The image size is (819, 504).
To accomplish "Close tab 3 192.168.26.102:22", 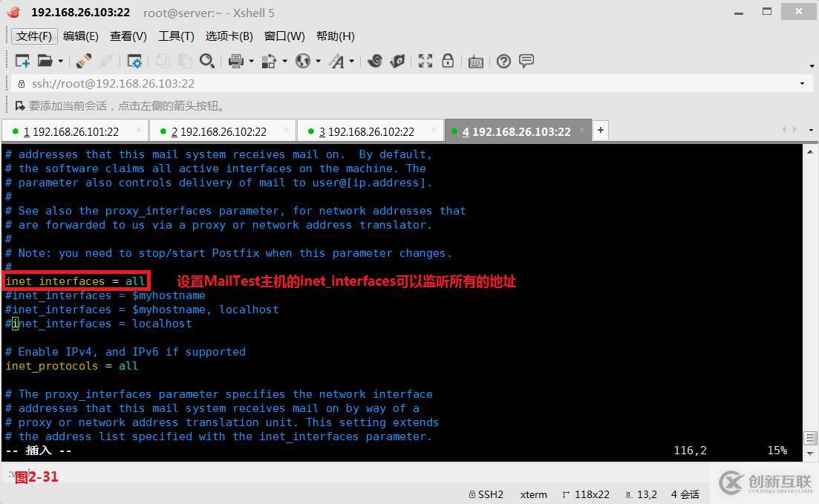I will tap(434, 130).
